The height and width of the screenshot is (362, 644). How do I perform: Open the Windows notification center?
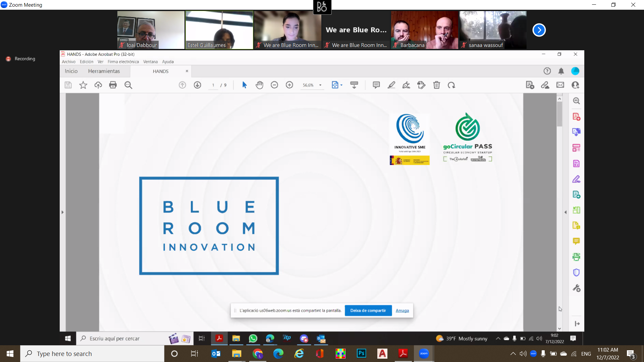[x=631, y=354]
